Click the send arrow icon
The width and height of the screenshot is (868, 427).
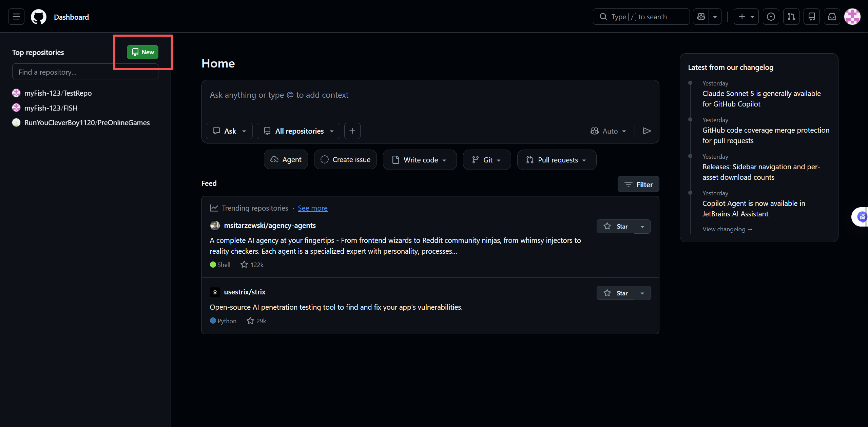(647, 131)
